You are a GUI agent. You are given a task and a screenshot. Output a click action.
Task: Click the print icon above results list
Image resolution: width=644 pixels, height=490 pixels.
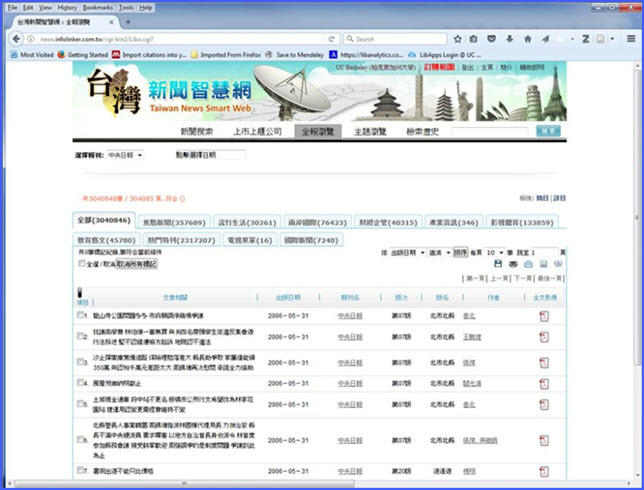point(513,263)
